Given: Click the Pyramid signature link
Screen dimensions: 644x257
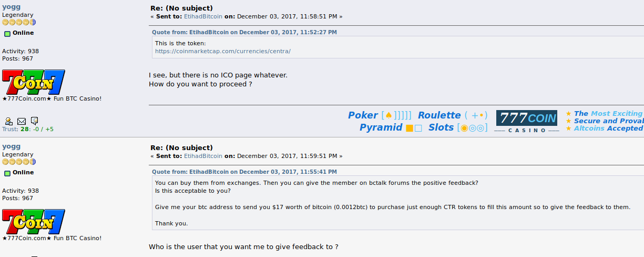Looking at the screenshot, I should coord(381,127).
